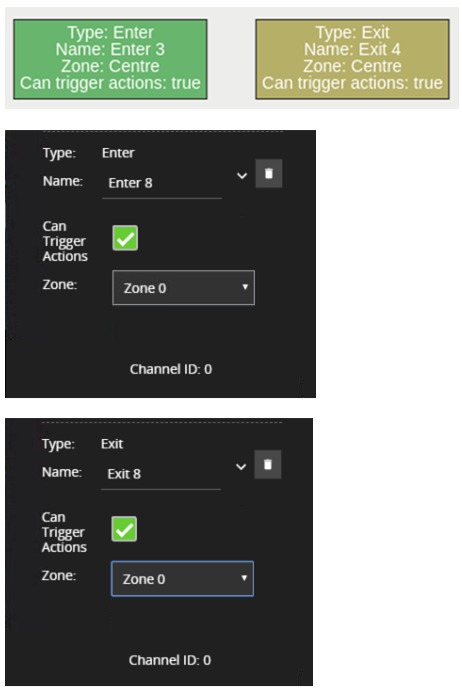Click the Name: label in Exit 8 panel
Screen dimensions: 462x690
coord(62,472)
